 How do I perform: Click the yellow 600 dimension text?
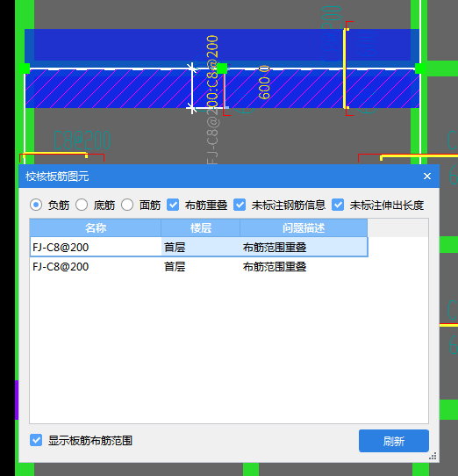[264, 83]
